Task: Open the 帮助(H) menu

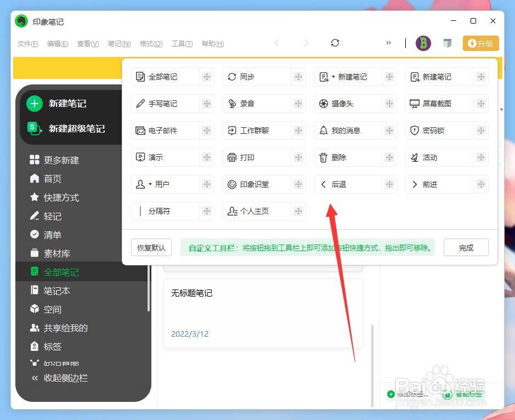Action: (x=213, y=44)
